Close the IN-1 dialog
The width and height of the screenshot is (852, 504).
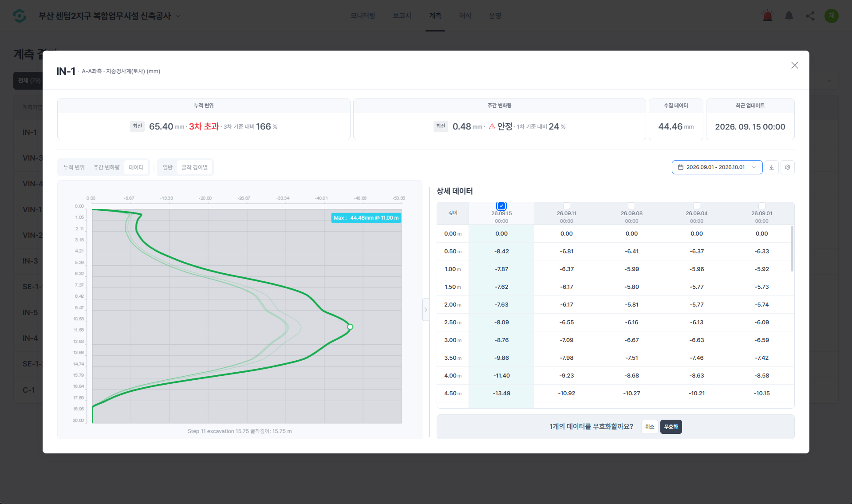794,65
